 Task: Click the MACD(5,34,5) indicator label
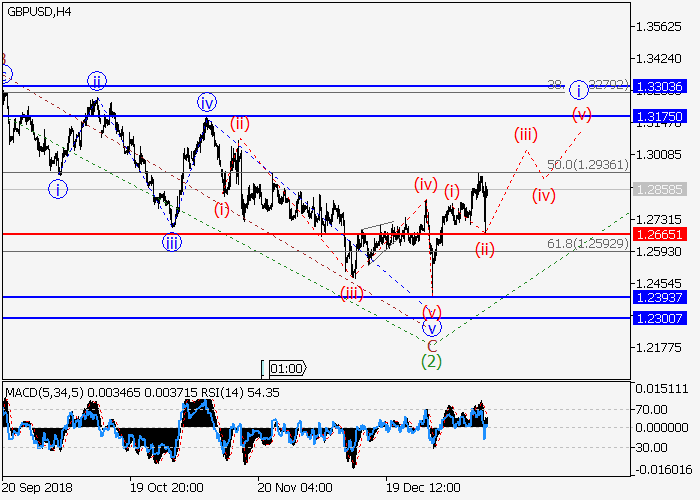[44, 389]
